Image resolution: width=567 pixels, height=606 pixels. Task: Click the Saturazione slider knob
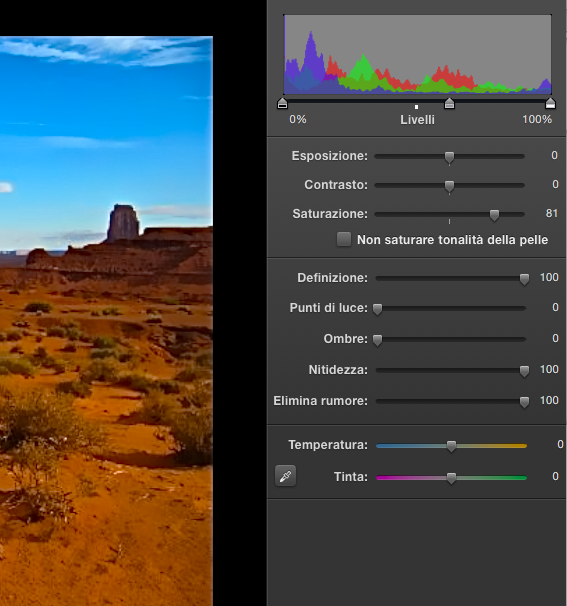(x=494, y=215)
